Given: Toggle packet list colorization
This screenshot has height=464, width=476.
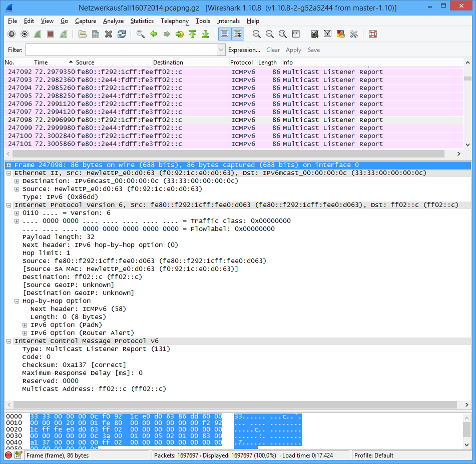Looking at the screenshot, I should tap(224, 34).
